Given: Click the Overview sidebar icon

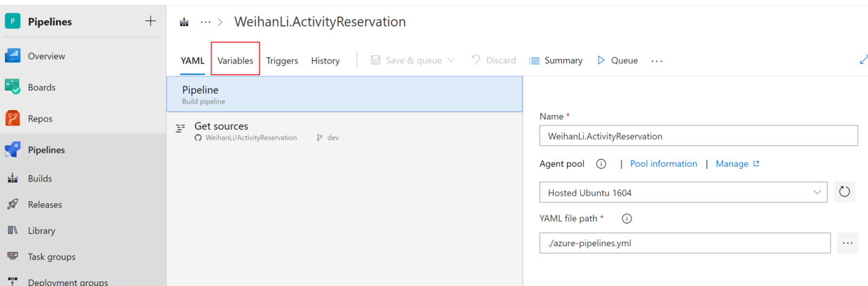Looking at the screenshot, I should [13, 56].
